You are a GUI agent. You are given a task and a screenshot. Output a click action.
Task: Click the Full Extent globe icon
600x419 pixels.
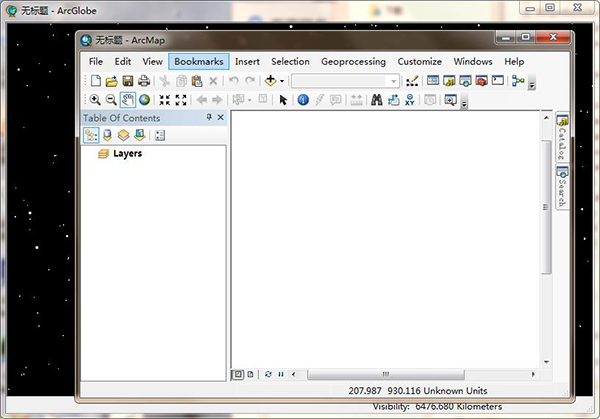tap(145, 100)
